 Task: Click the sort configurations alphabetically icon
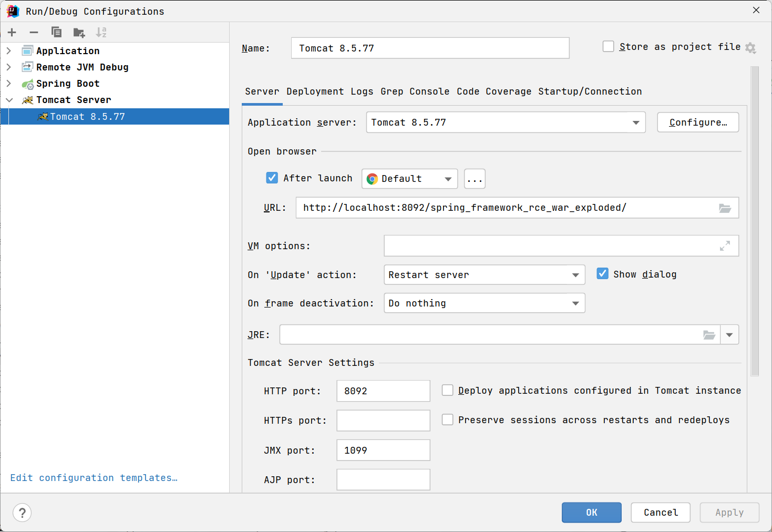click(x=101, y=33)
